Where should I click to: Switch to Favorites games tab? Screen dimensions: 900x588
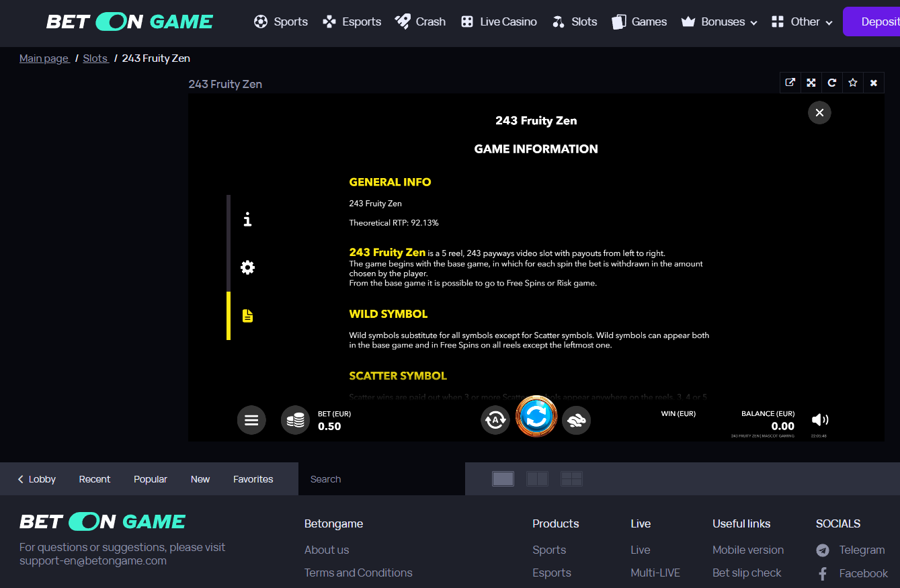coord(253,479)
